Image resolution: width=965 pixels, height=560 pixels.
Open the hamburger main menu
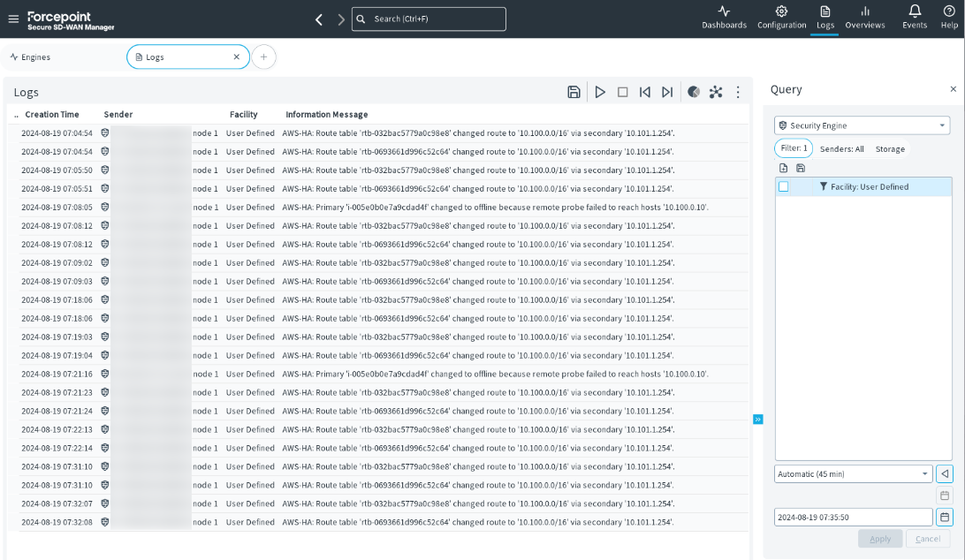pos(13,19)
